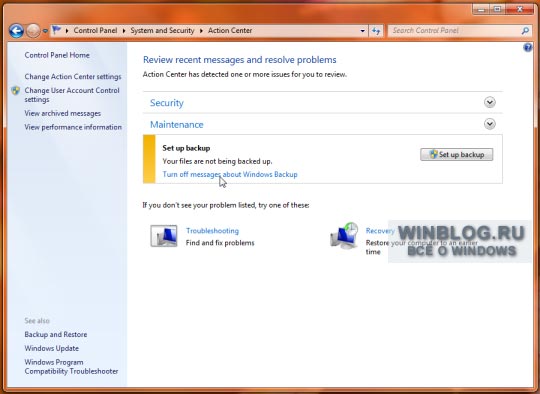Image resolution: width=540 pixels, height=394 pixels.
Task: Open Windows Update link
Action: [x=52, y=348]
